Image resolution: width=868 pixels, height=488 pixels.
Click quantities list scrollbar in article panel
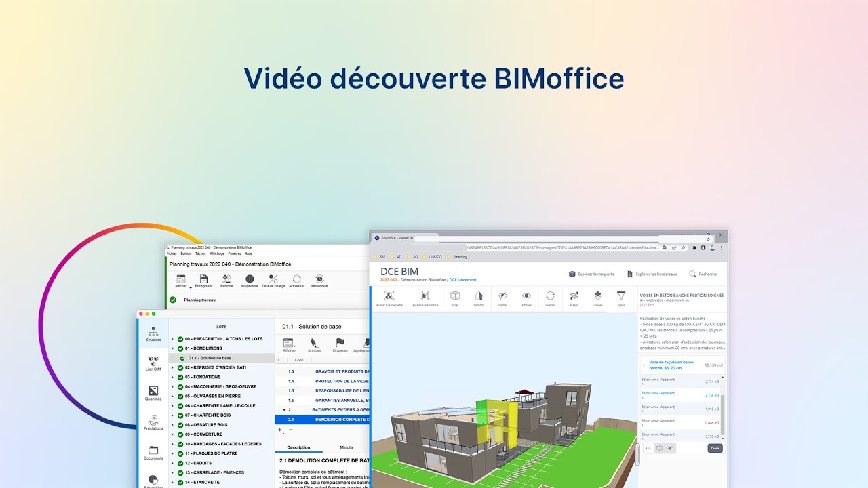[722, 413]
